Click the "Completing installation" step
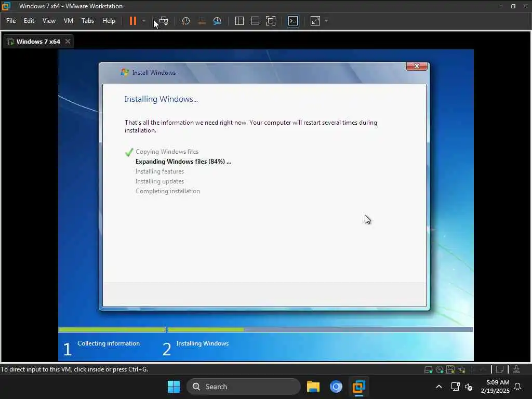 pyautogui.click(x=168, y=191)
